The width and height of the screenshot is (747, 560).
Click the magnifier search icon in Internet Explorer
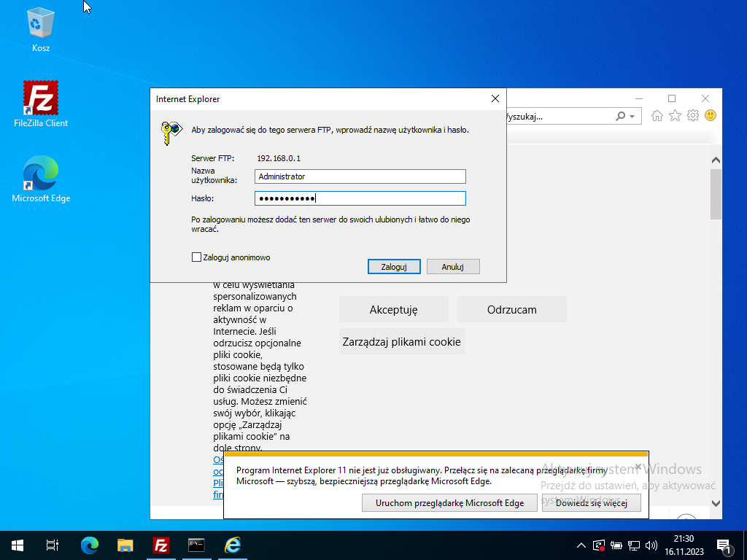(x=620, y=116)
